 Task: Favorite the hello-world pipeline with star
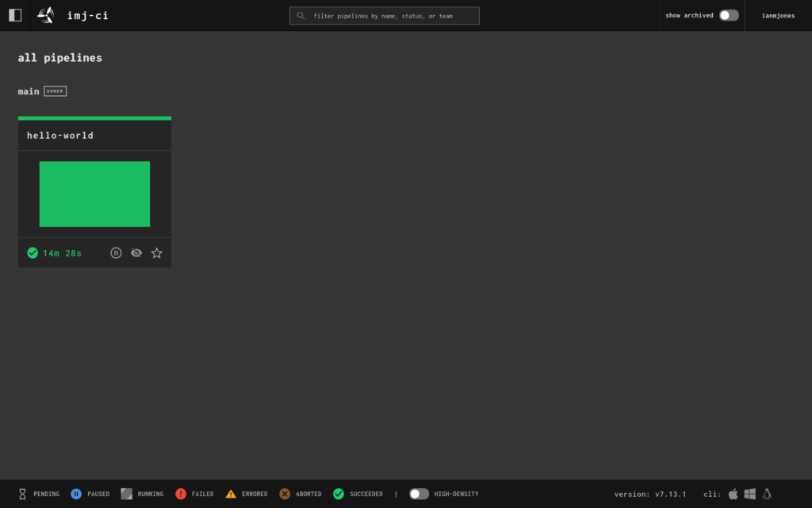[x=156, y=253]
